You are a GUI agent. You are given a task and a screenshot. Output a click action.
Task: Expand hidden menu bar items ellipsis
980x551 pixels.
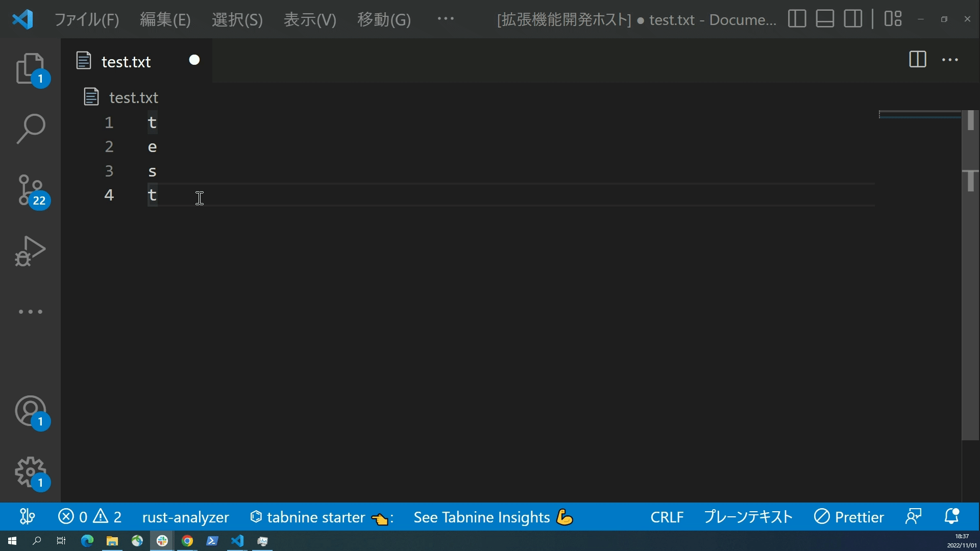446,19
